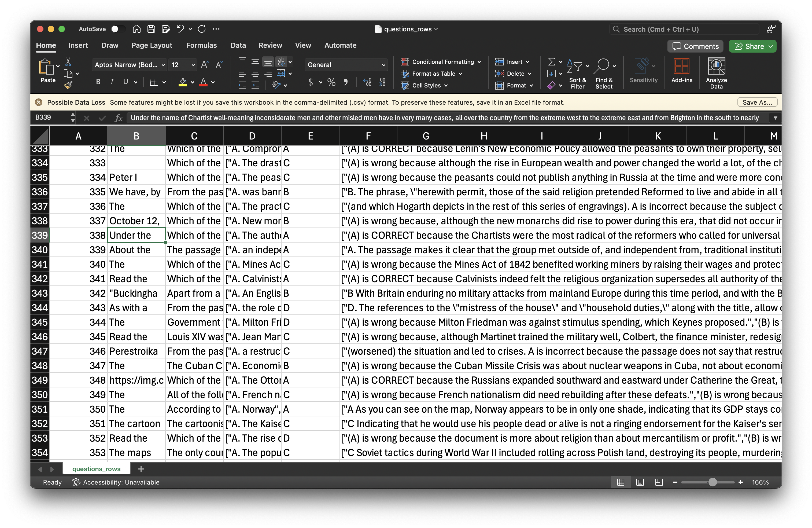Toggle Italic formatting

[112, 82]
